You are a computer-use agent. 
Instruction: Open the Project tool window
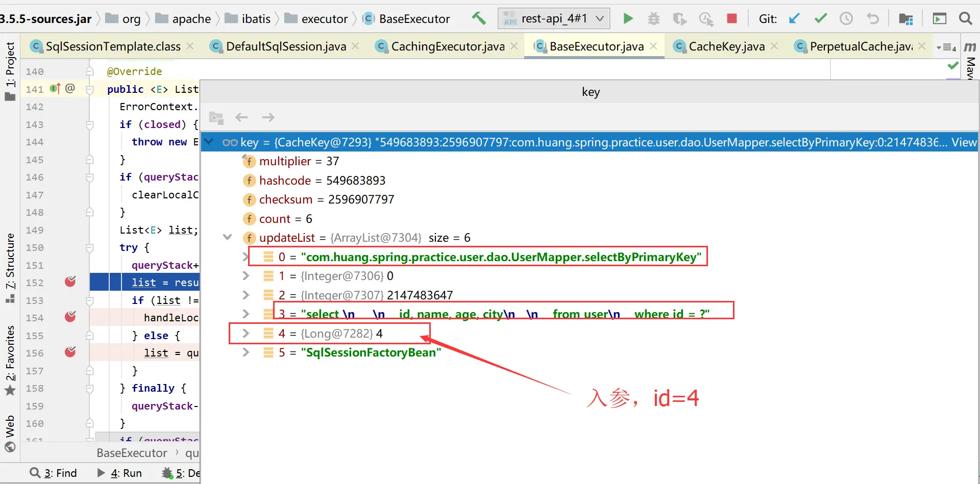point(10,71)
